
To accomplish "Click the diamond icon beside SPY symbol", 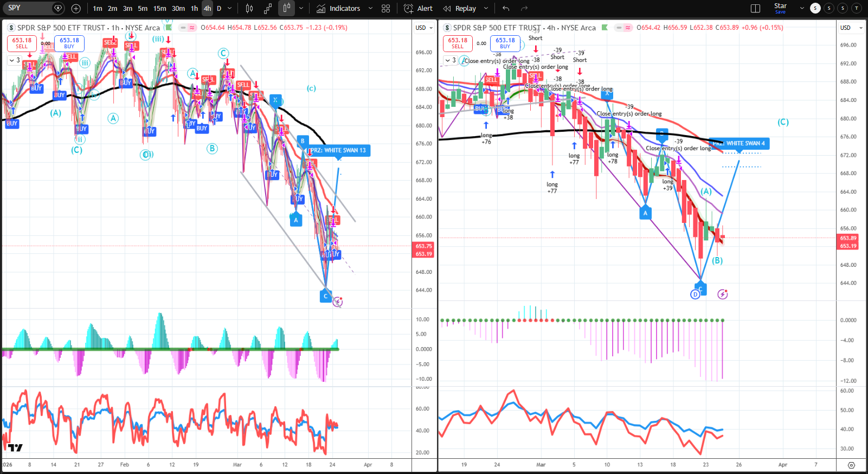I will pos(58,8).
